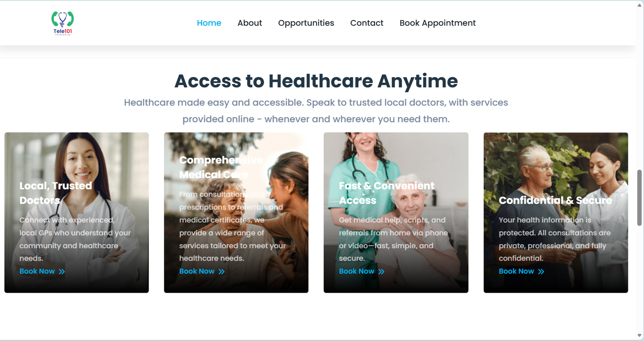
Task: Click double-chevron icon in Comprehensive Medical Care card
Action: (221, 272)
